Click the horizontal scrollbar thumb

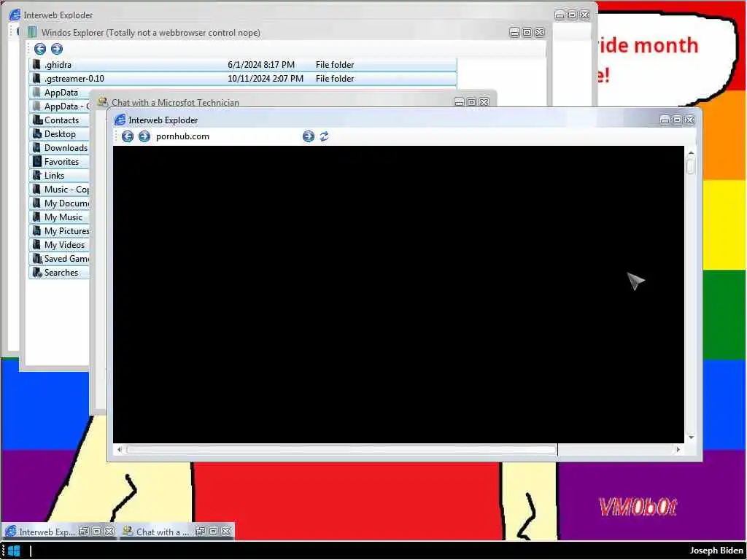(341, 449)
